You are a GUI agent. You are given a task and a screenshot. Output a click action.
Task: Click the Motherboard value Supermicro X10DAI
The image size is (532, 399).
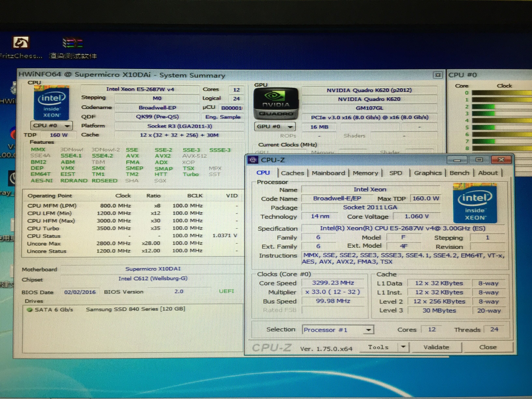tap(153, 269)
